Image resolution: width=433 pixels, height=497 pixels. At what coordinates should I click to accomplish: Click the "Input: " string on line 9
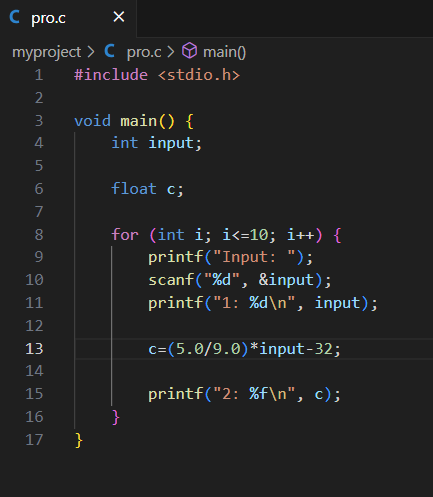coord(254,257)
